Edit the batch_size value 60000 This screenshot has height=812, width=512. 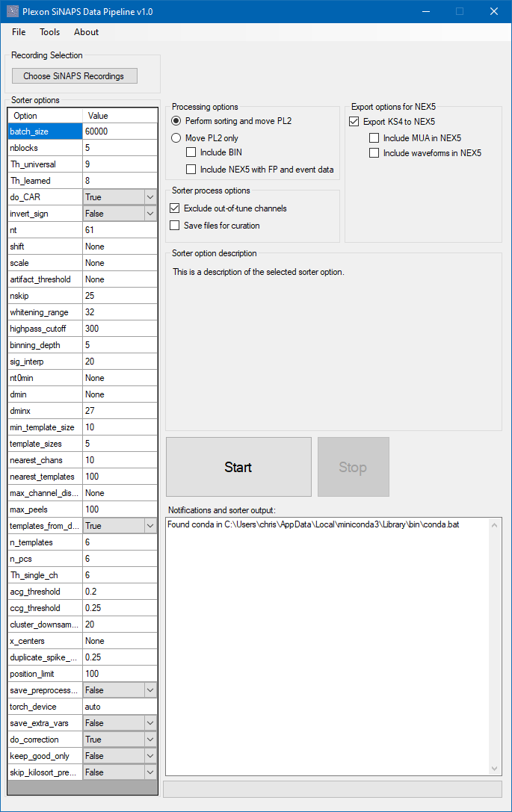pyautogui.click(x=120, y=131)
